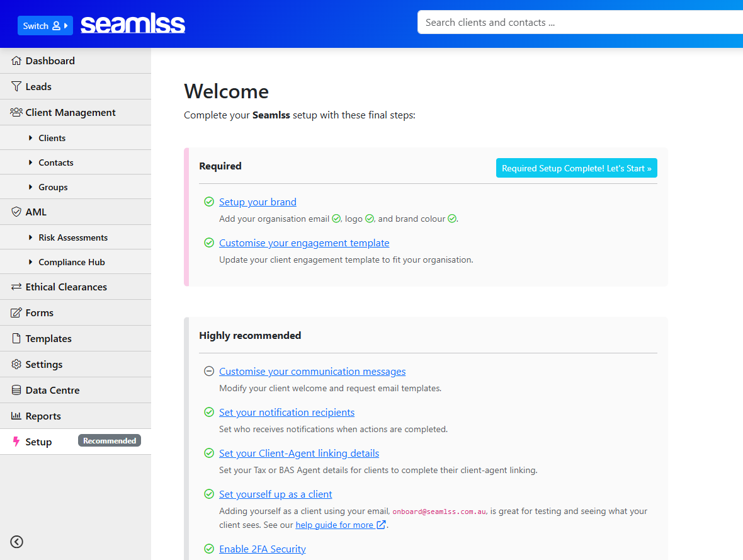Click the check icon beside Customise your engagement template
Image resolution: width=743 pixels, height=560 pixels.
(x=209, y=243)
